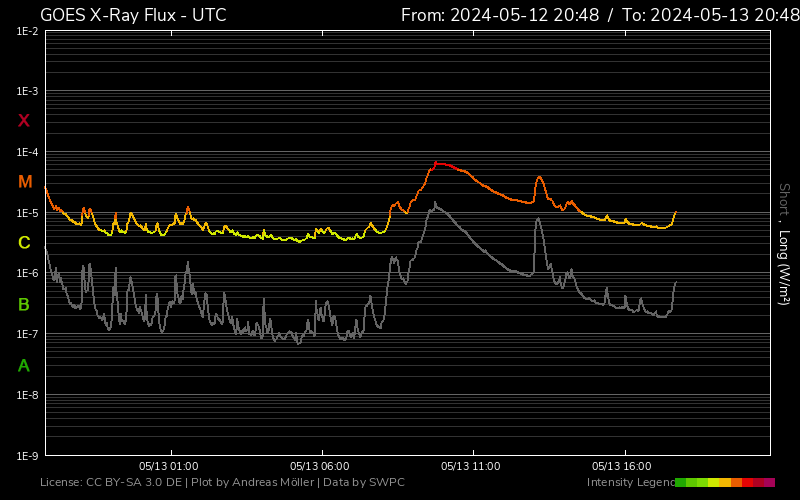The width and height of the screenshot is (800, 500).
Task: Click the red peak of the long-wavelength flux curve
Action: click(x=437, y=164)
